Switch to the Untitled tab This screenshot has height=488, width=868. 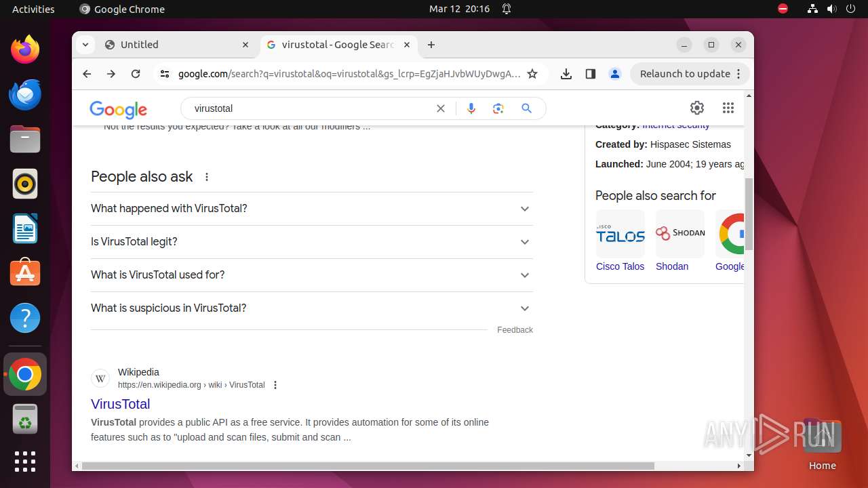[x=177, y=45]
